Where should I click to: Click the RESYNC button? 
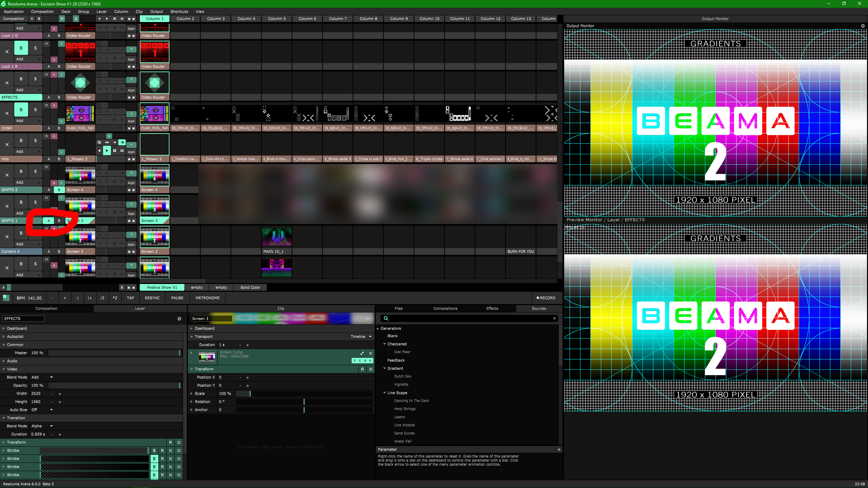[x=152, y=298]
